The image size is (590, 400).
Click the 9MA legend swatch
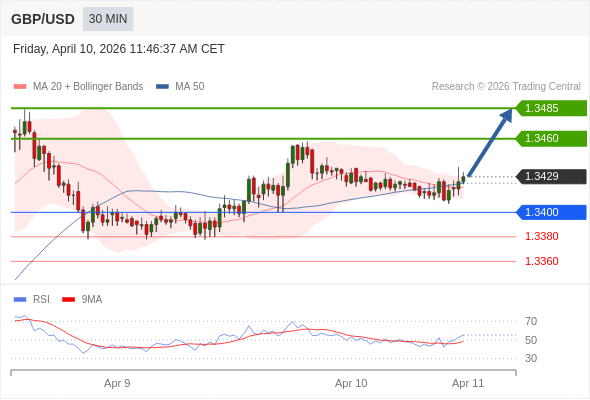(68, 300)
